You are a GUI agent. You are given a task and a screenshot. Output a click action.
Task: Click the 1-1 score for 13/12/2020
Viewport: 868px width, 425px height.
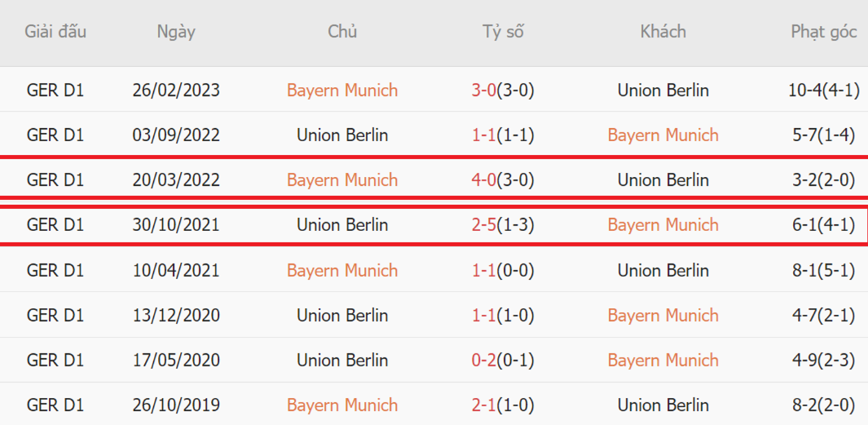pyautogui.click(x=484, y=316)
